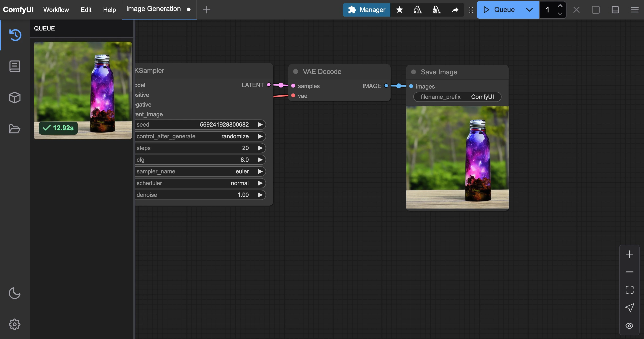
Task: Open the settings gear icon
Action: 14,324
